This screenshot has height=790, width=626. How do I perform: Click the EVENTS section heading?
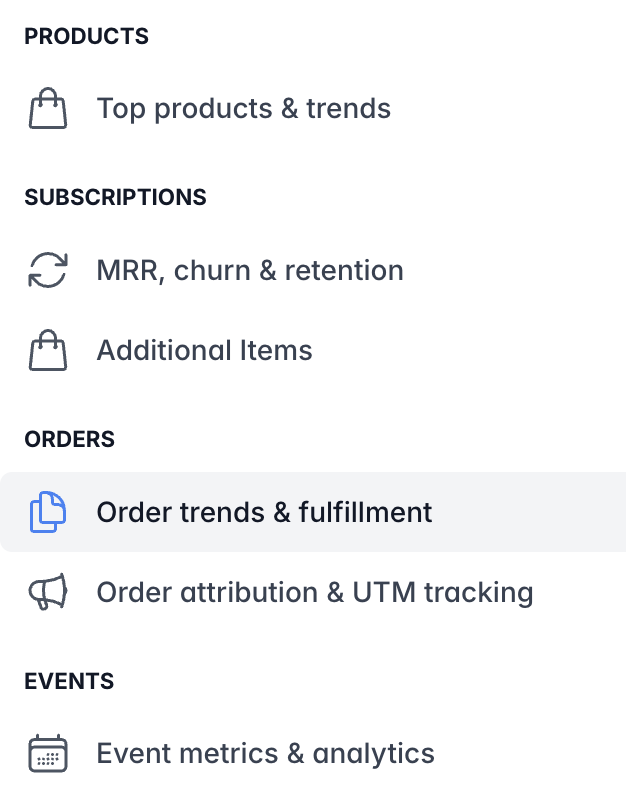pos(69,681)
